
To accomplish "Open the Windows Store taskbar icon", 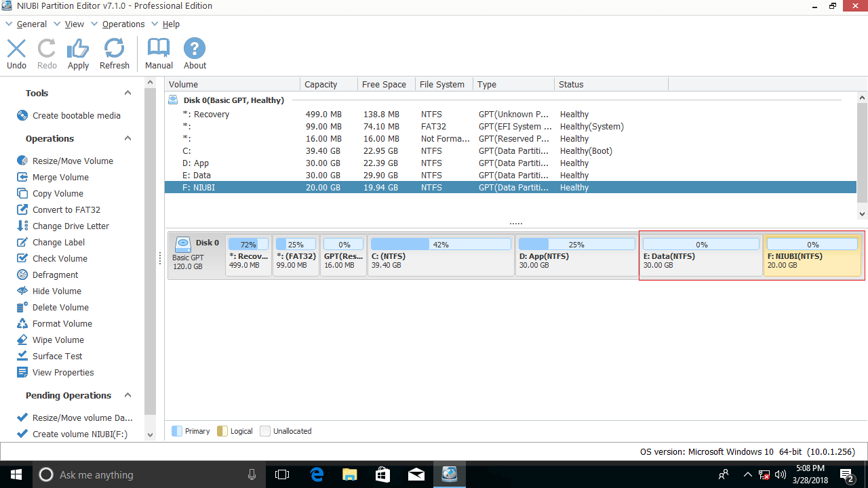I will (x=382, y=474).
